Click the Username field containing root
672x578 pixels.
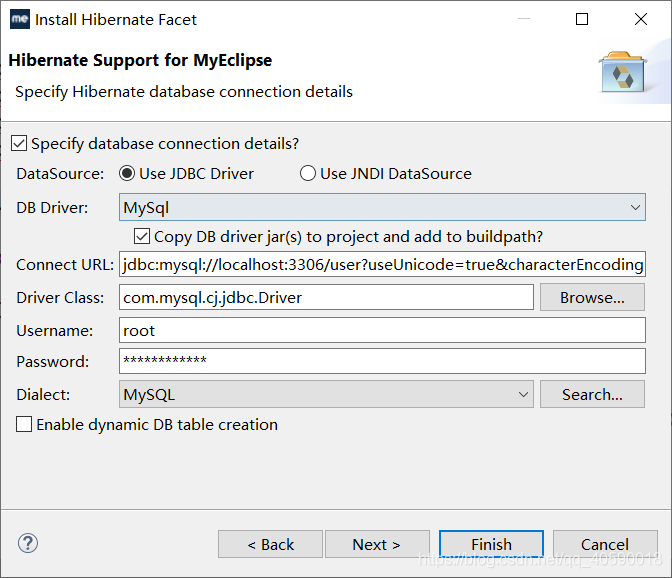tap(382, 330)
